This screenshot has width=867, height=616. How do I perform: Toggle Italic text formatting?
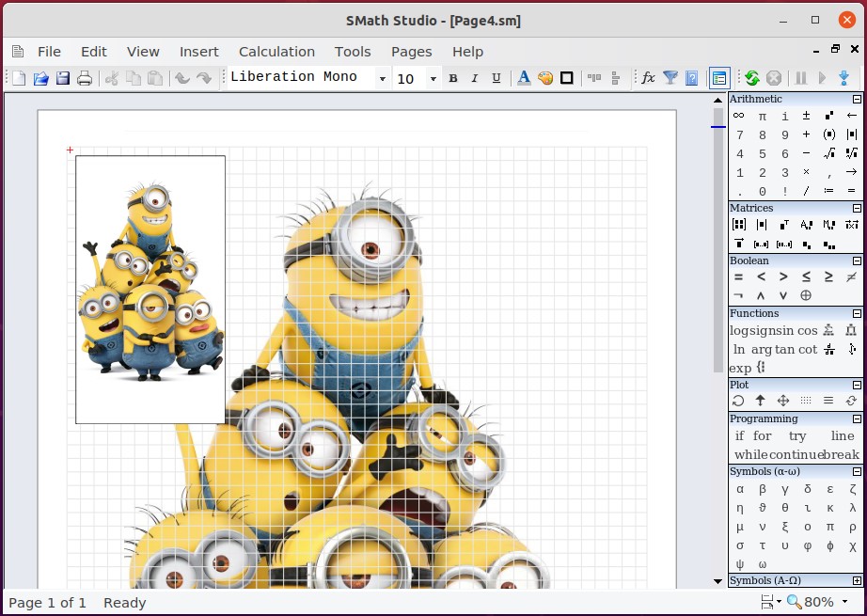(474, 78)
